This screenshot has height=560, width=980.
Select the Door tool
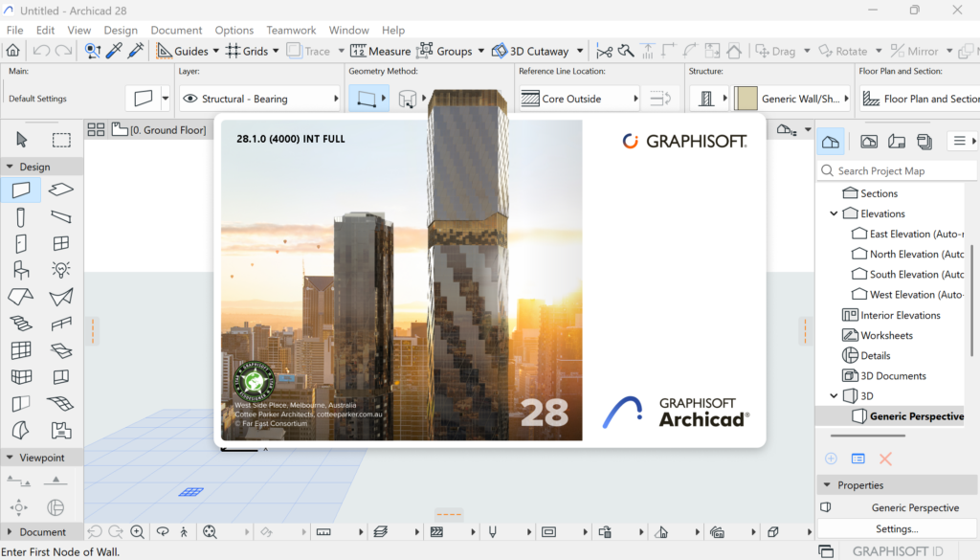coord(21,243)
